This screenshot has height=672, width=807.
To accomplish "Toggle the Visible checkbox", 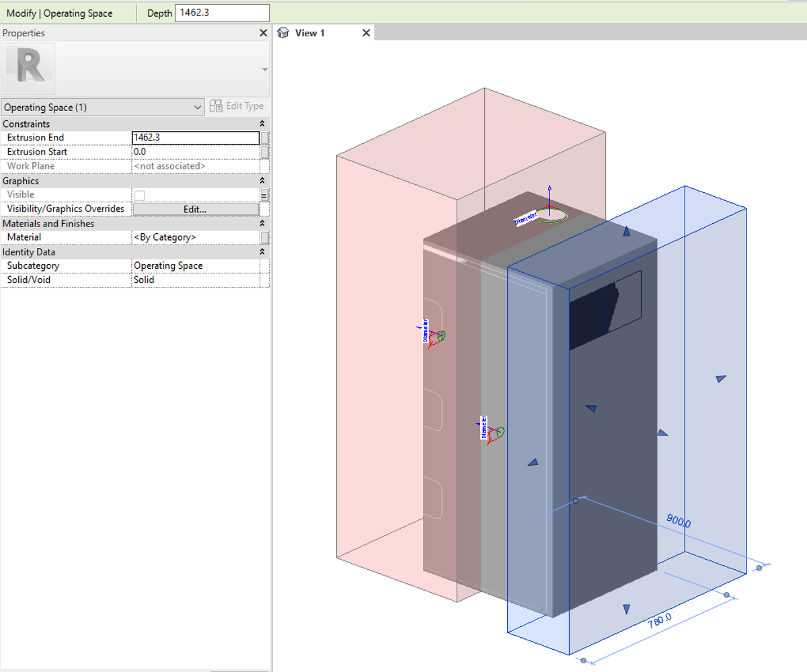I will 140,195.
